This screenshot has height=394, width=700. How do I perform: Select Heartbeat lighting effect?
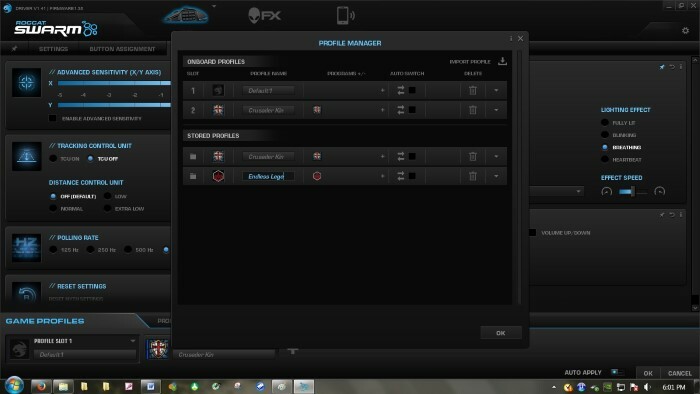pos(605,159)
